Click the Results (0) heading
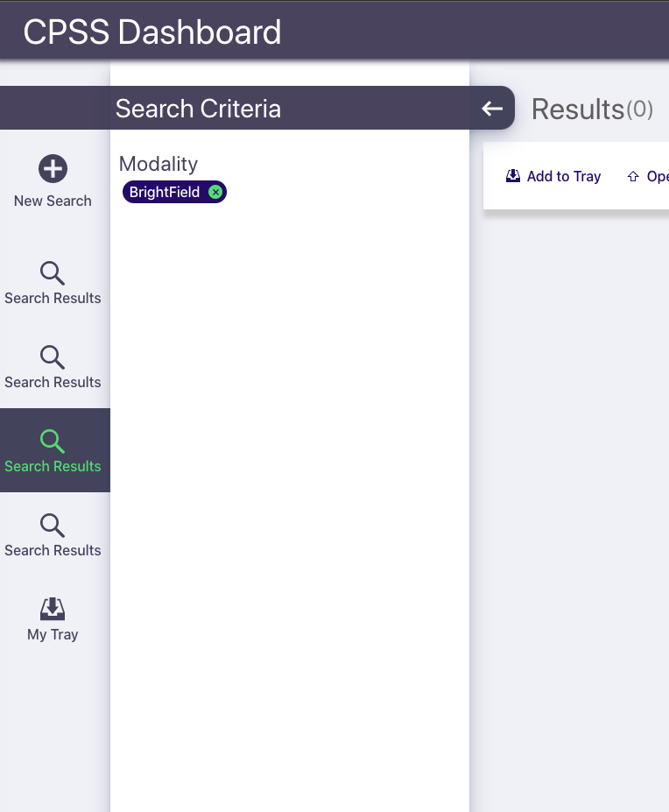Image resolution: width=669 pixels, height=812 pixels. [x=592, y=109]
